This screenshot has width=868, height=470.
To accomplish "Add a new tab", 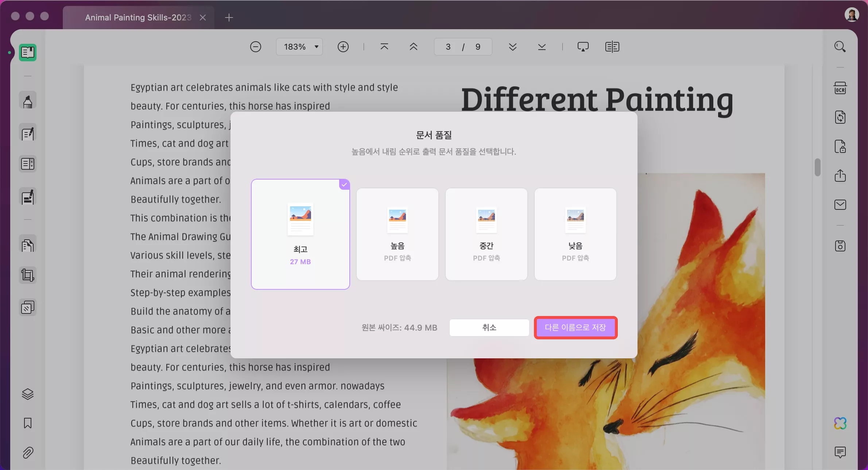I will [x=229, y=18].
